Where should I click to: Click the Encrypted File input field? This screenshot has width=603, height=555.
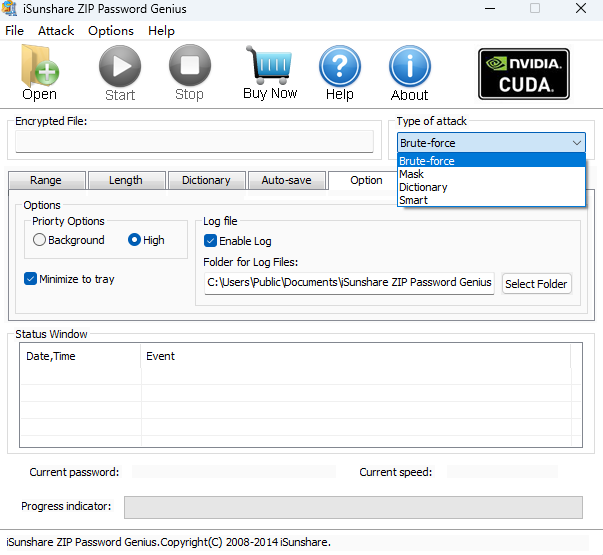[x=194, y=141]
